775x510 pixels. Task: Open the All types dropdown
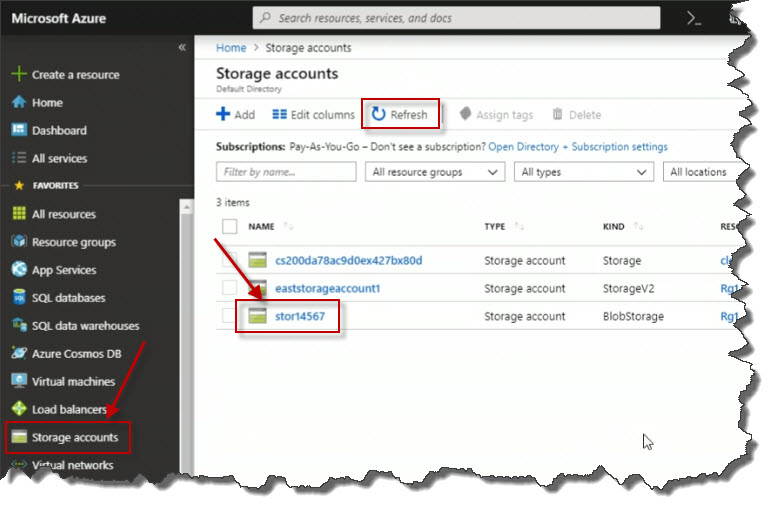pos(584,172)
